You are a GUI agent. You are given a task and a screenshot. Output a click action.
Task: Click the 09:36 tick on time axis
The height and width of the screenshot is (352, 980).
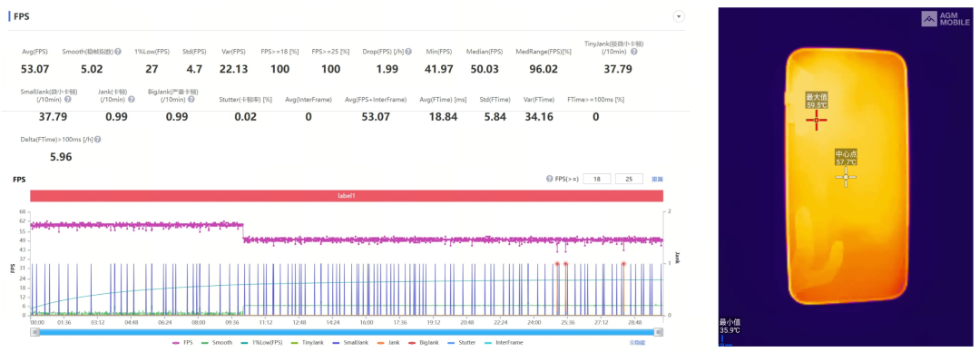tap(232, 323)
